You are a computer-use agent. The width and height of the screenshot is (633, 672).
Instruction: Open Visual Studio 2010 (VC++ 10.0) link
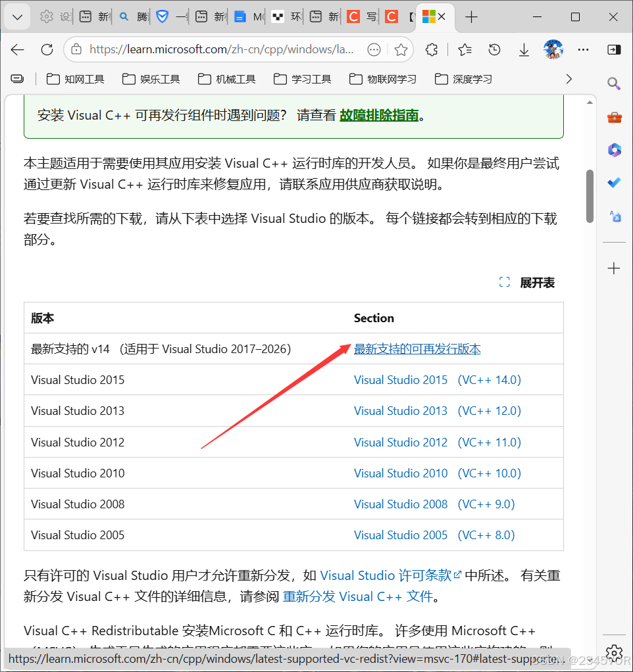pyautogui.click(x=438, y=473)
